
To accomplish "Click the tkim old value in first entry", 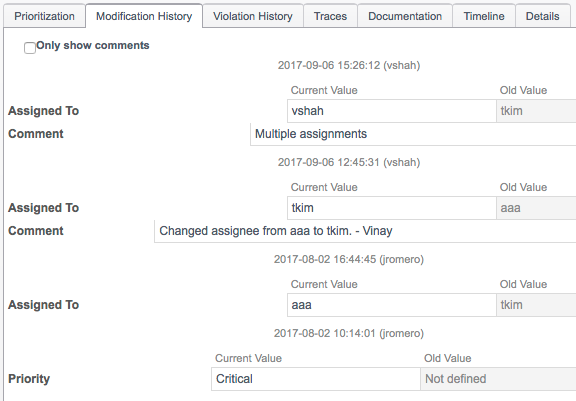I will click(x=536, y=111).
